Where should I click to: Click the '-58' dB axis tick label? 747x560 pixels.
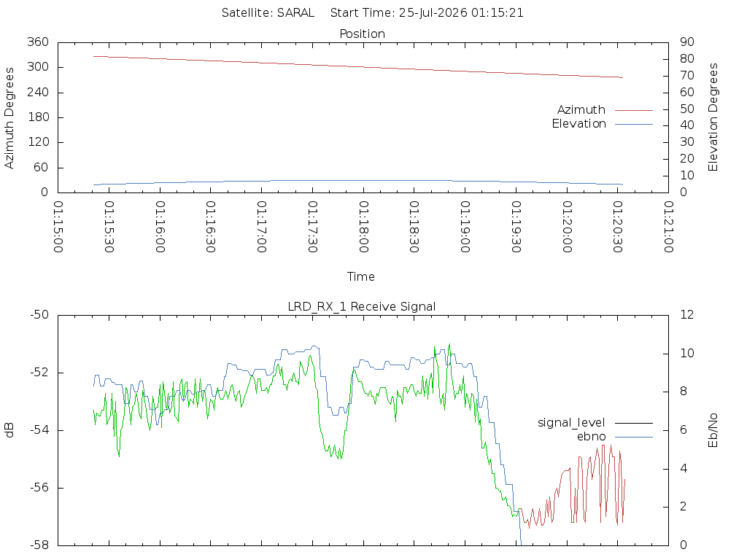[x=39, y=545]
